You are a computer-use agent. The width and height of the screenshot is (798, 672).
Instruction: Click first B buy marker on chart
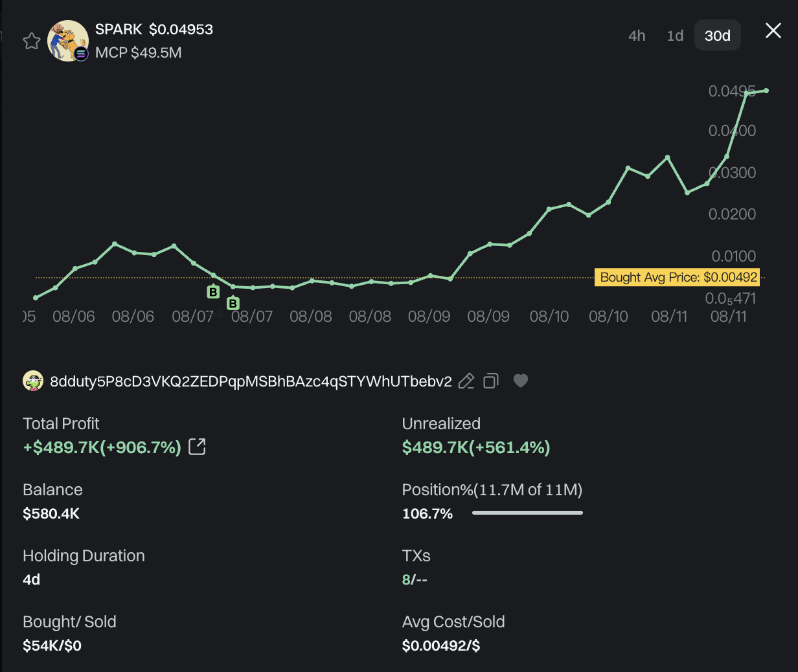[x=213, y=291]
